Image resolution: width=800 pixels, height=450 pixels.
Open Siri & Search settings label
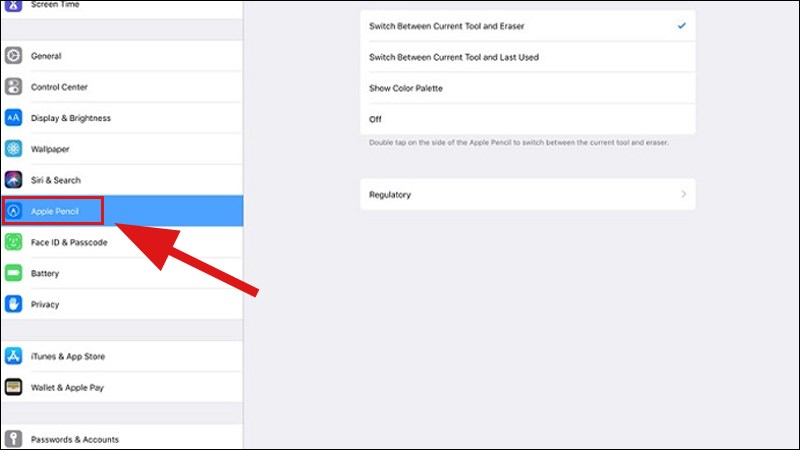click(56, 180)
